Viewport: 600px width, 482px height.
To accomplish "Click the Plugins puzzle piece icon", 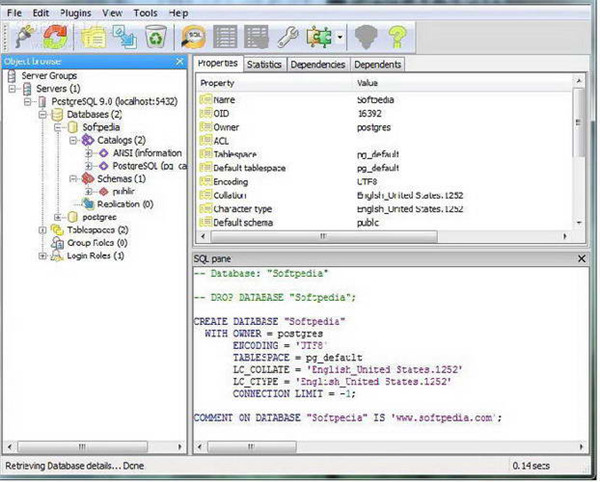I will [320, 37].
